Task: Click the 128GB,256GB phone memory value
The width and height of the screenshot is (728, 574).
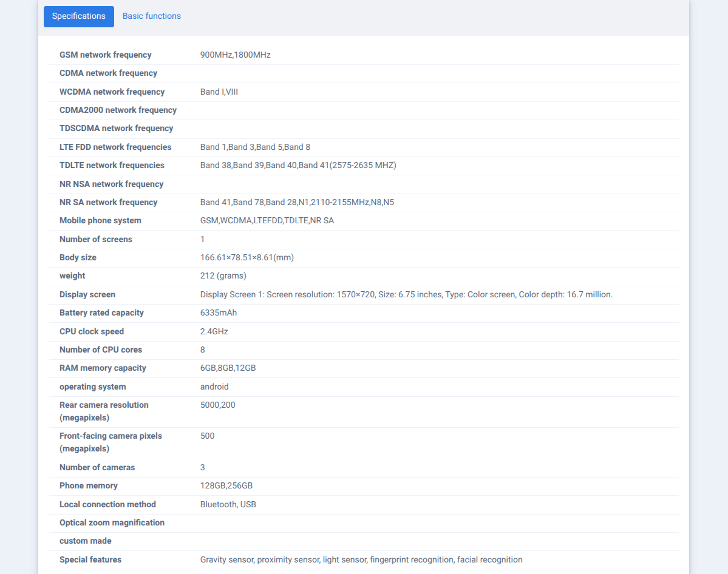Action: pos(226,485)
